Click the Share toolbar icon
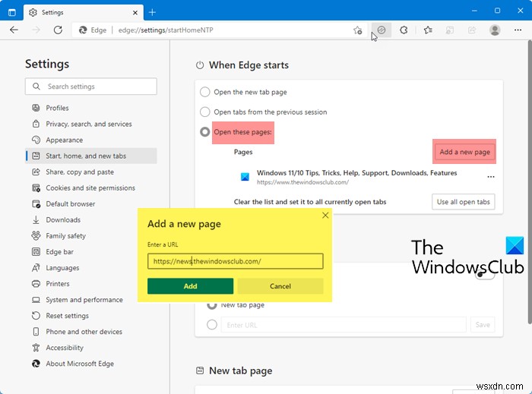 point(472,30)
